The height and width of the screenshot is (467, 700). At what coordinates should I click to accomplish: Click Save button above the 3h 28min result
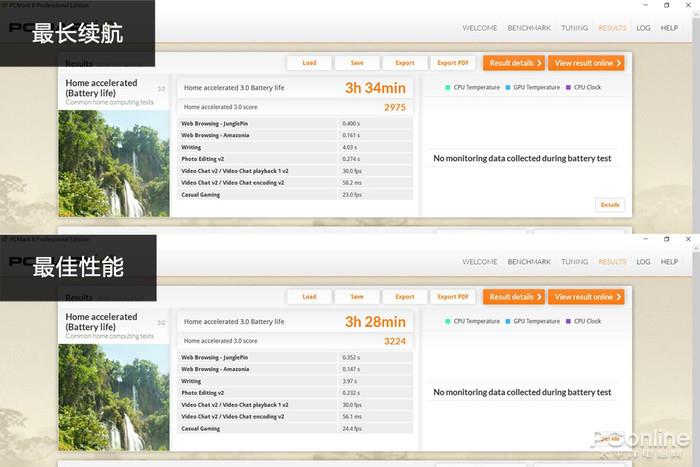[357, 297]
